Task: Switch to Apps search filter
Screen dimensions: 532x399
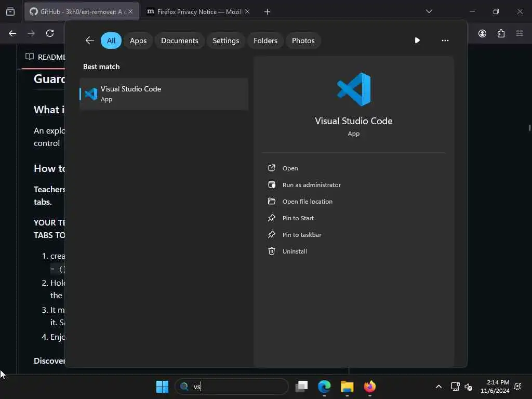Action: 138,41
